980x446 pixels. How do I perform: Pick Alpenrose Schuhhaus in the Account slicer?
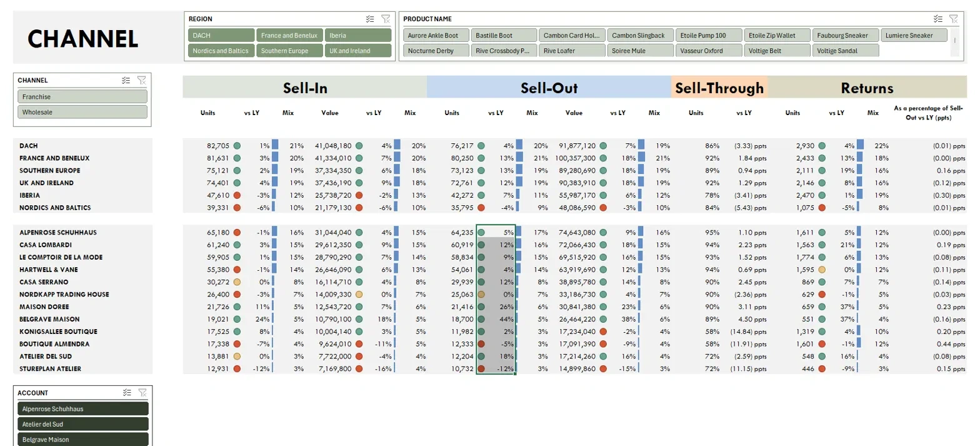click(83, 408)
